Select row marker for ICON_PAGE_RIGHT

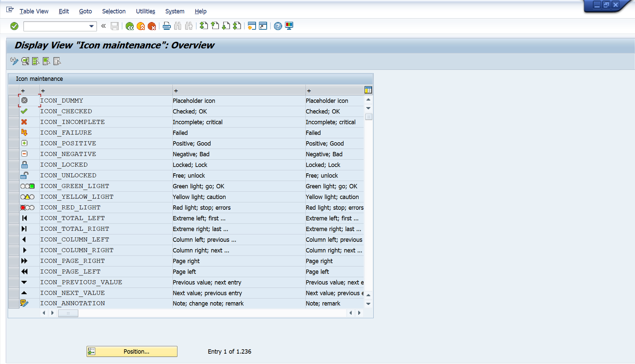[13, 261]
